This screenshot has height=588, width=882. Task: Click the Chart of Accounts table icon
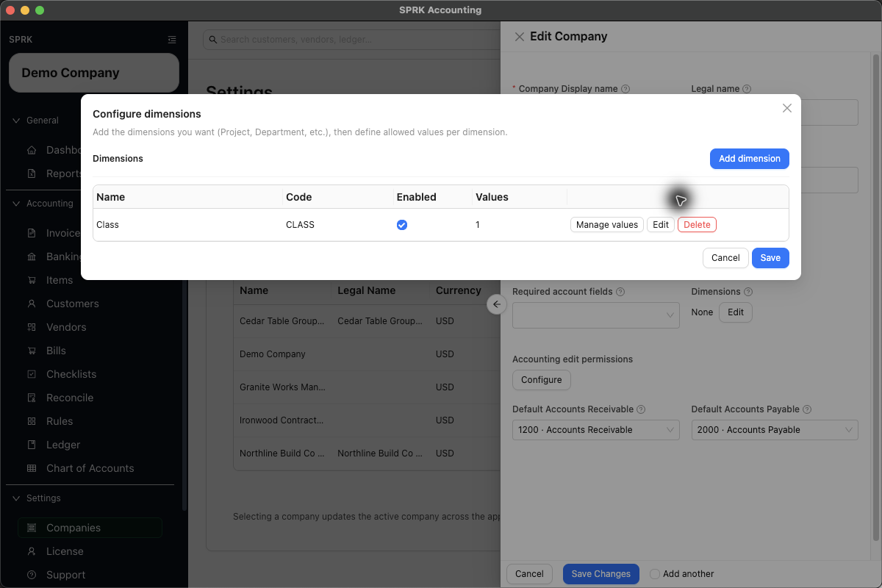(x=32, y=468)
